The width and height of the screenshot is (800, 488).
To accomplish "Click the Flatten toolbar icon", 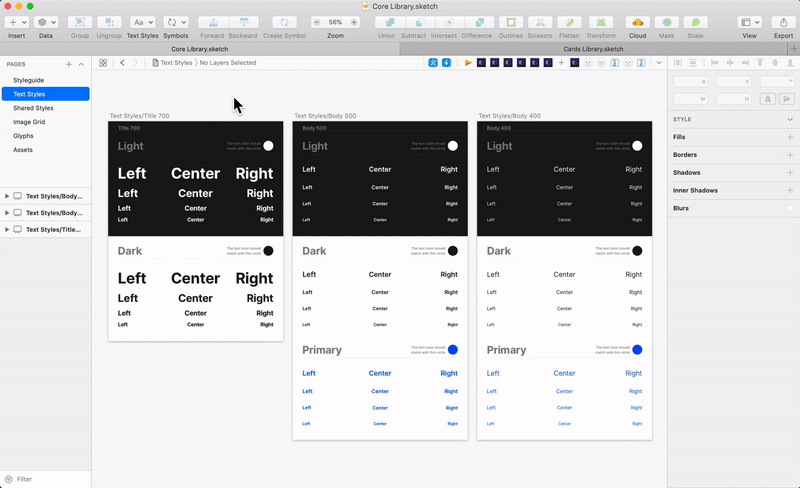I will coord(569,22).
